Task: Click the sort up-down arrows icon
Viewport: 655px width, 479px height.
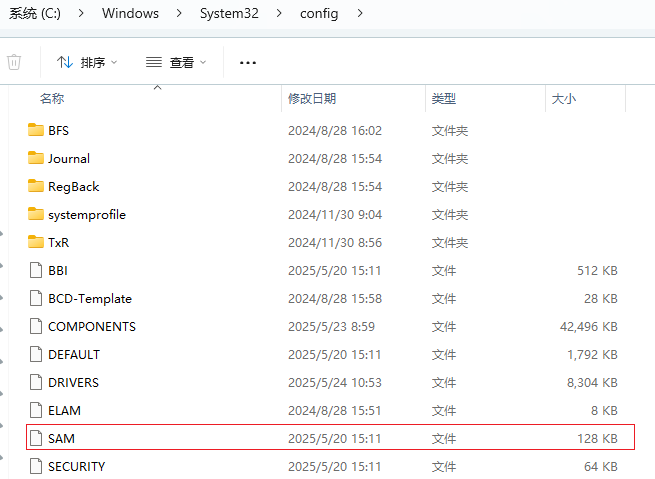Action: coord(65,63)
